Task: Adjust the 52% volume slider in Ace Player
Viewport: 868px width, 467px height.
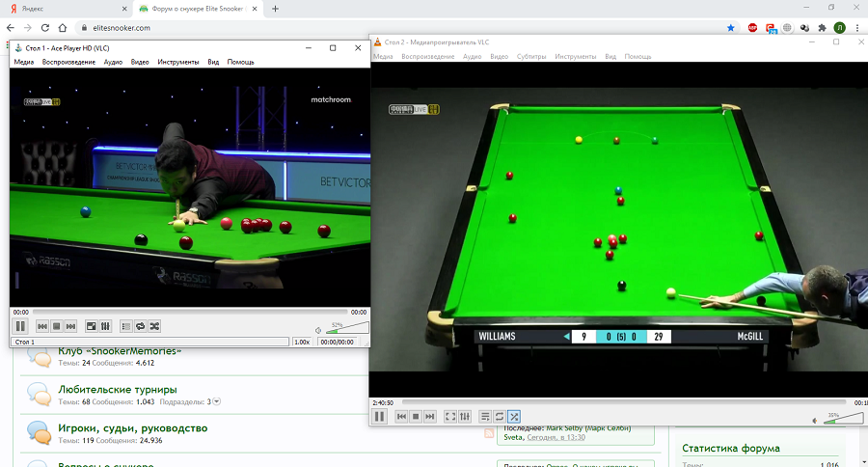Action: (x=346, y=328)
